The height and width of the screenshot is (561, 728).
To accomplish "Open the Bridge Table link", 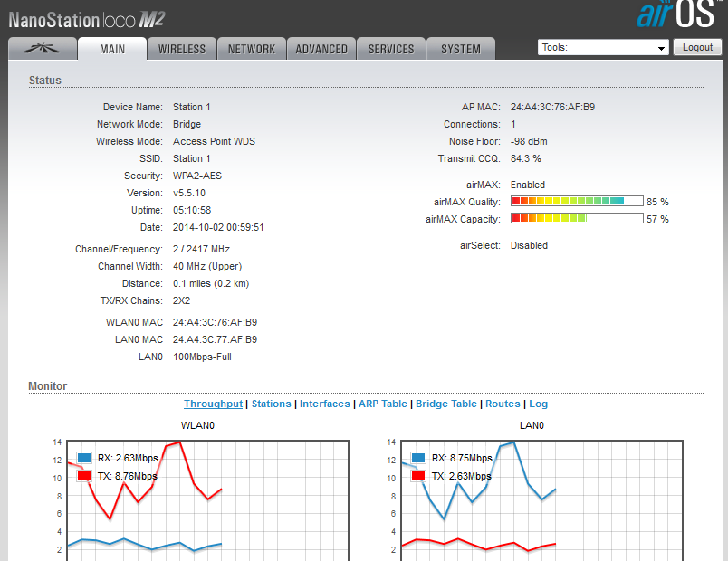I will tap(445, 404).
